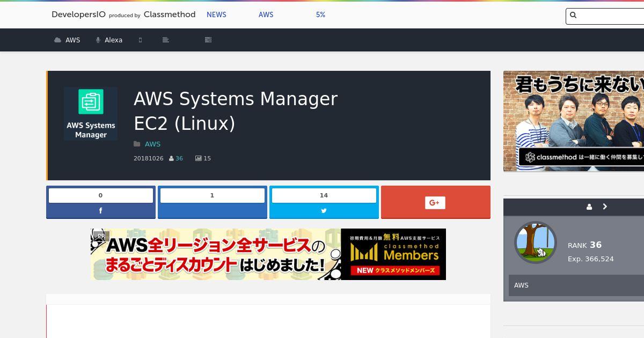The height and width of the screenshot is (338, 644).
Task: Open the author avatar with tree image
Action: (536, 243)
